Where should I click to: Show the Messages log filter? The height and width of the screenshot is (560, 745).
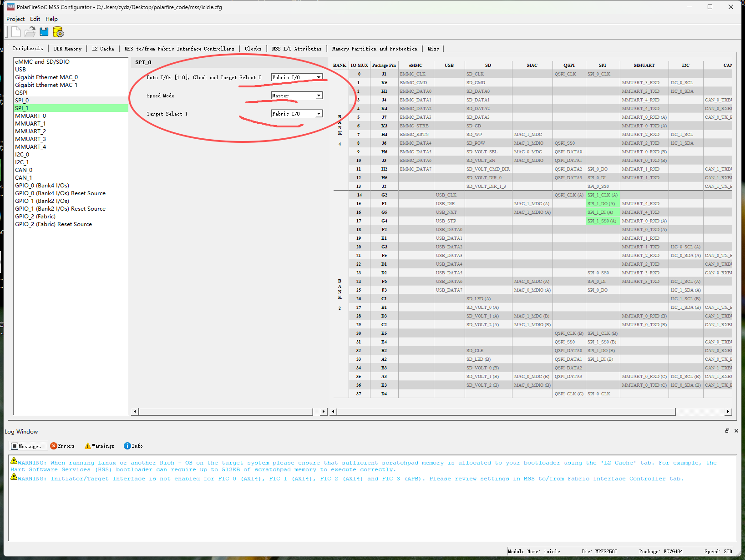coord(28,446)
